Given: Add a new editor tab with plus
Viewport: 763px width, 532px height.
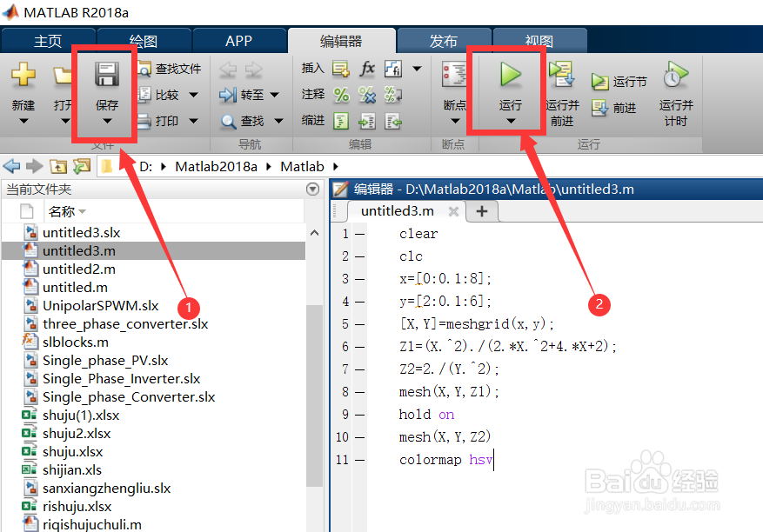Looking at the screenshot, I should pos(482,211).
